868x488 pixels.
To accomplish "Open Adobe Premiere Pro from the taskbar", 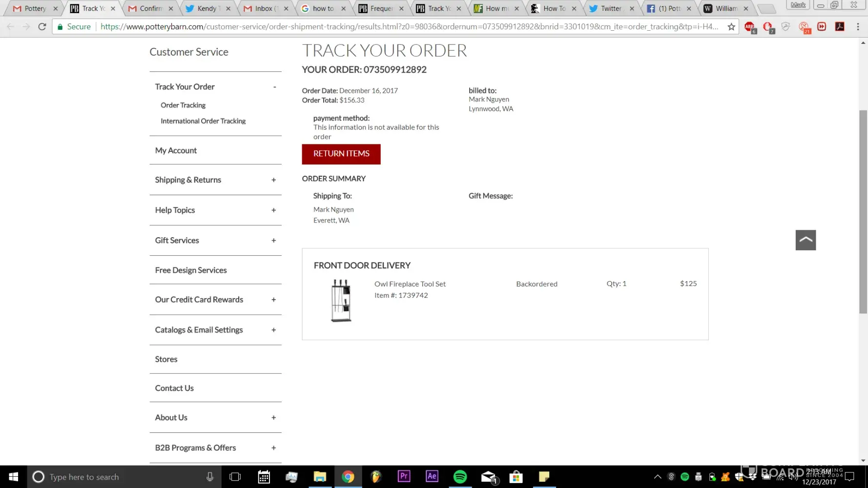I will 404,477.
